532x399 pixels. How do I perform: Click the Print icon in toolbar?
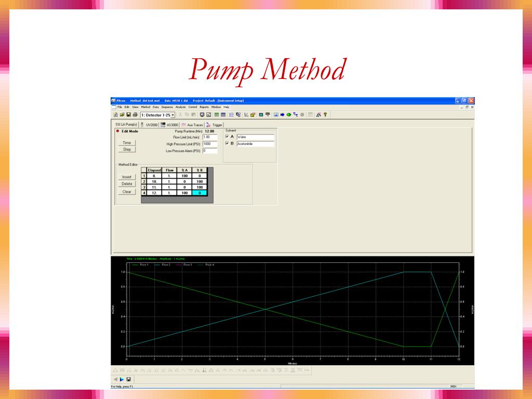135,114
